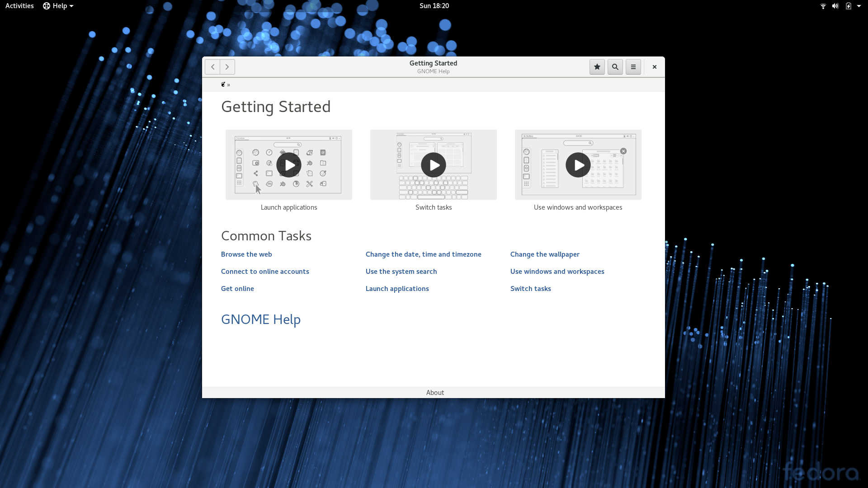
Task: Play the Use windows and workspaces video
Action: click(578, 165)
